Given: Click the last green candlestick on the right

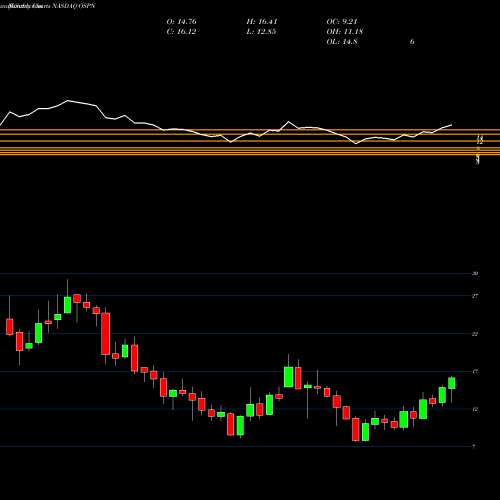Looking at the screenshot, I should (x=452, y=383).
